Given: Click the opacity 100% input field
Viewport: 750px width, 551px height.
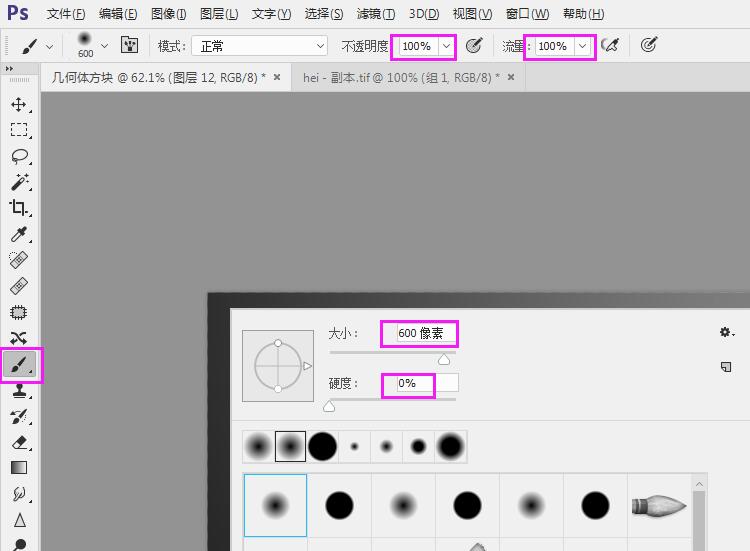Looking at the screenshot, I should 418,46.
